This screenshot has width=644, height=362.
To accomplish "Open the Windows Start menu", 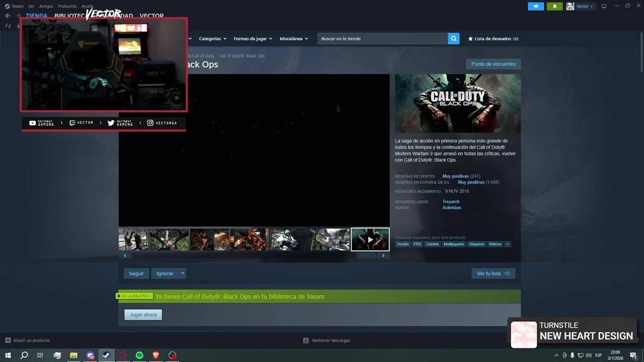I will [8, 355].
